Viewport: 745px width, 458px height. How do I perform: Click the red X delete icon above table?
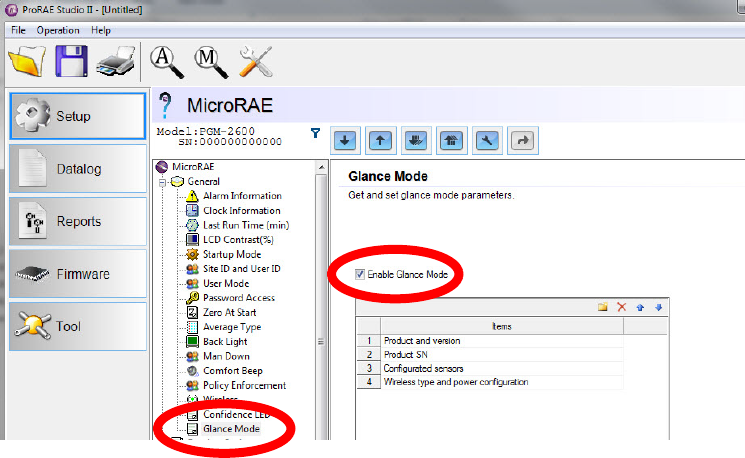click(621, 307)
